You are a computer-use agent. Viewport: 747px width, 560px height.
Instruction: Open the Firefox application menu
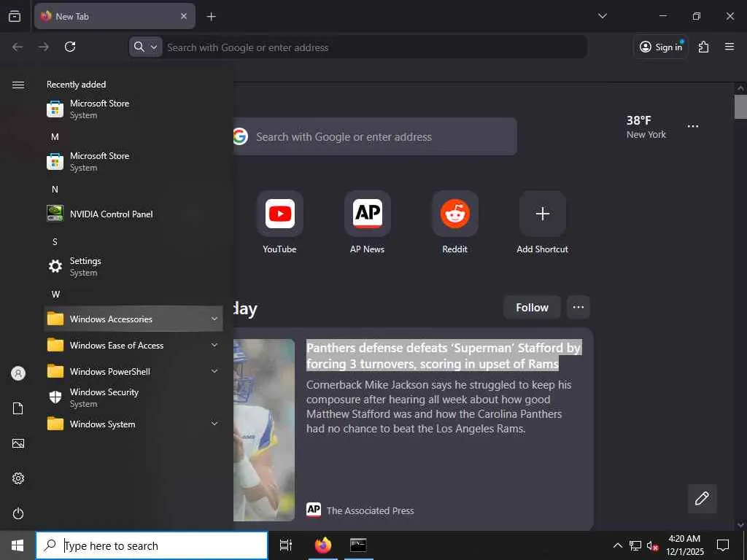tap(729, 47)
